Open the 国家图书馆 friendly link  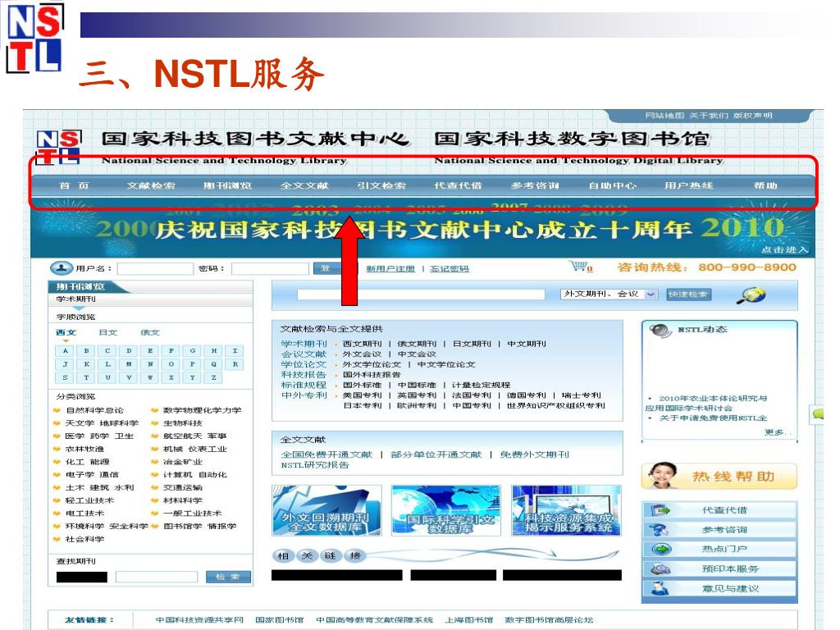(x=279, y=620)
